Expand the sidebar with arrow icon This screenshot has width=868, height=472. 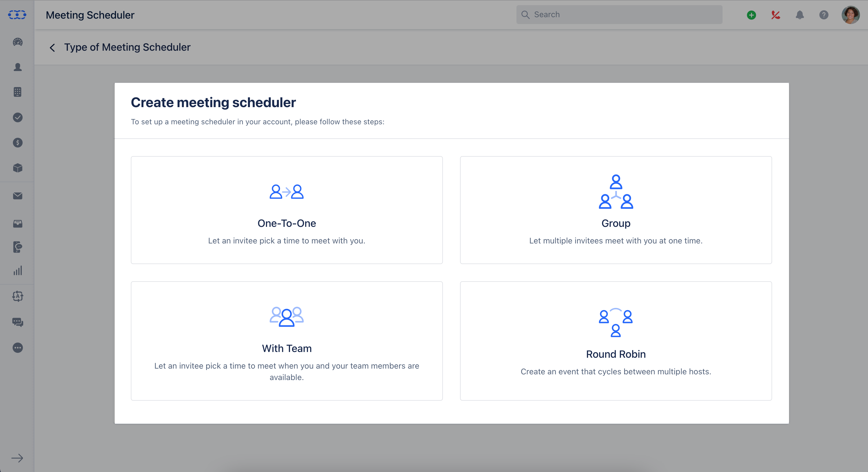coord(17,458)
